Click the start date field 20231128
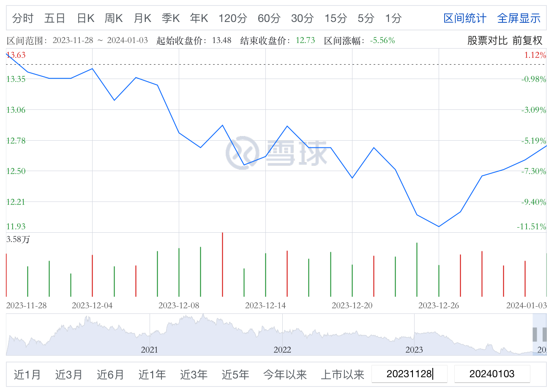Screen dimensions: 557x392 tap(409, 374)
